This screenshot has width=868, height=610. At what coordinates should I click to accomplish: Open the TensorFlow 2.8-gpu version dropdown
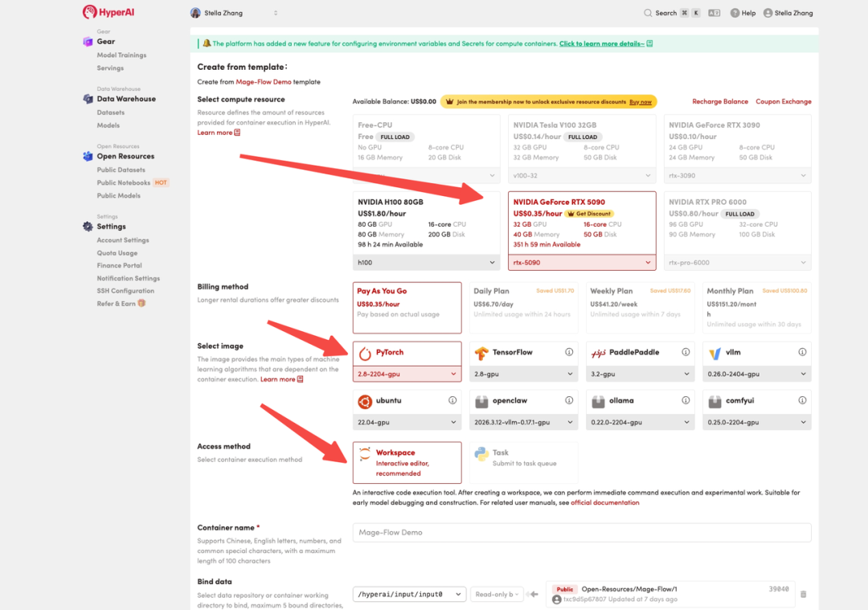click(524, 375)
